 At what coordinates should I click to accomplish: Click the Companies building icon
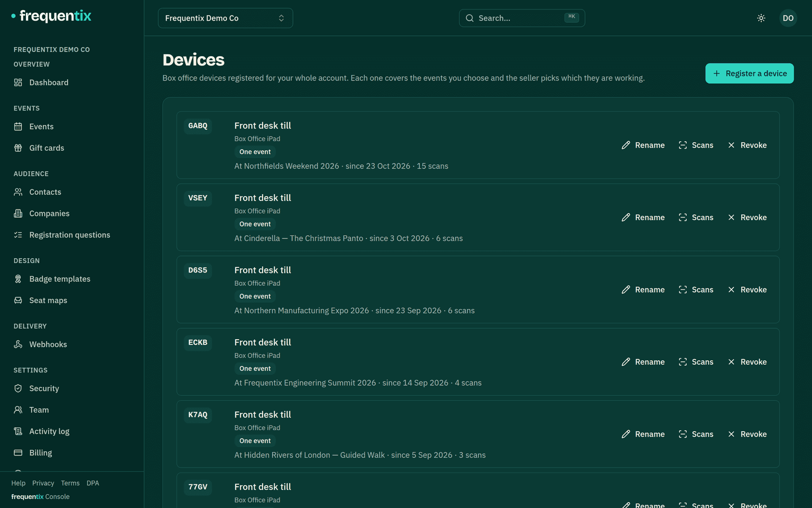[x=18, y=213]
